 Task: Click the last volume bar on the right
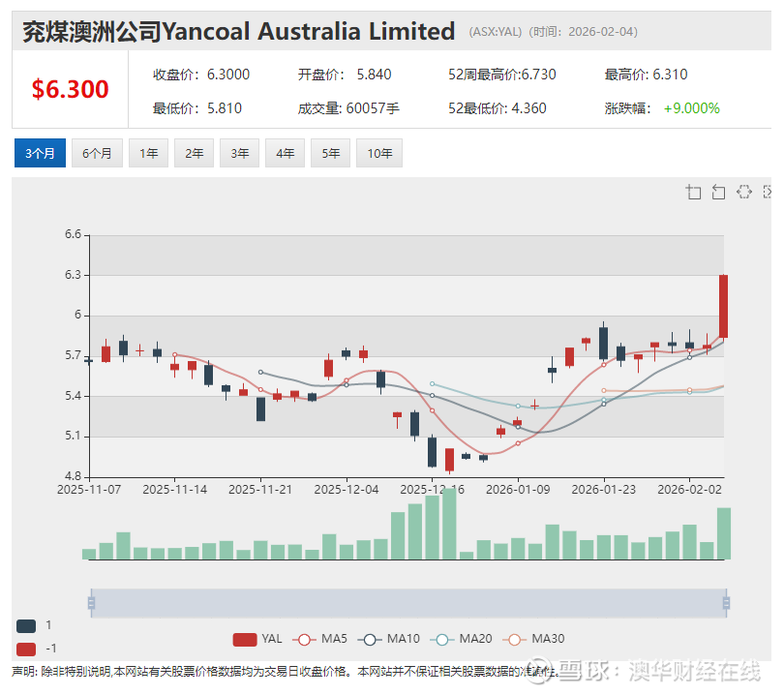tap(724, 533)
